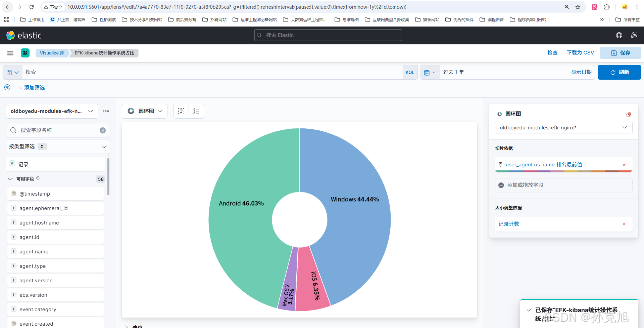
Task: Remove 记录计数 size dimension
Action: [624, 224]
